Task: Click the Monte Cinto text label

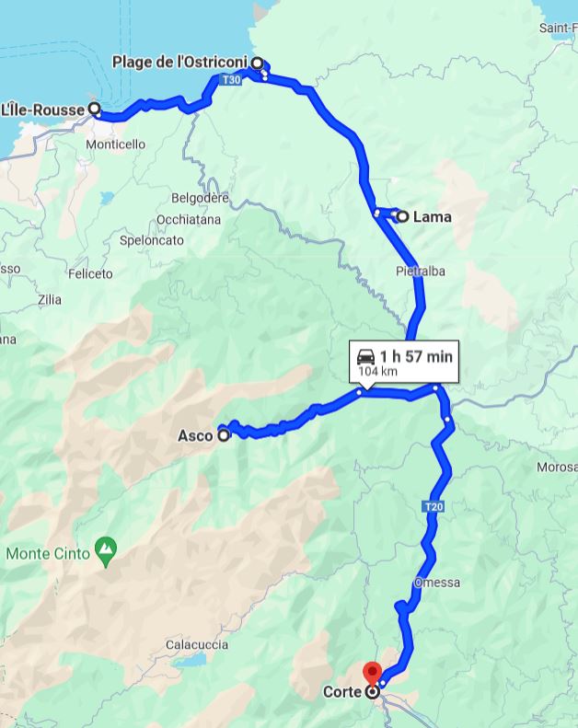Action: click(48, 553)
